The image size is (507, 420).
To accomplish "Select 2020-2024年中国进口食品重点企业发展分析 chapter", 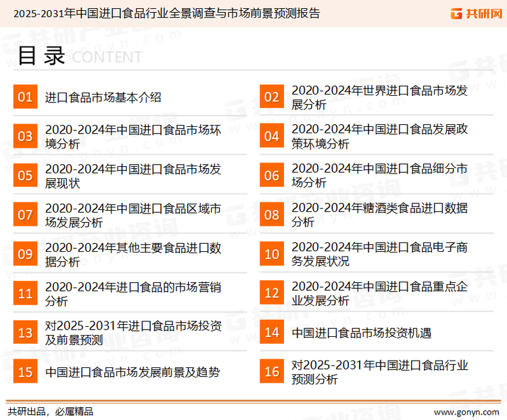I will 379,293.
